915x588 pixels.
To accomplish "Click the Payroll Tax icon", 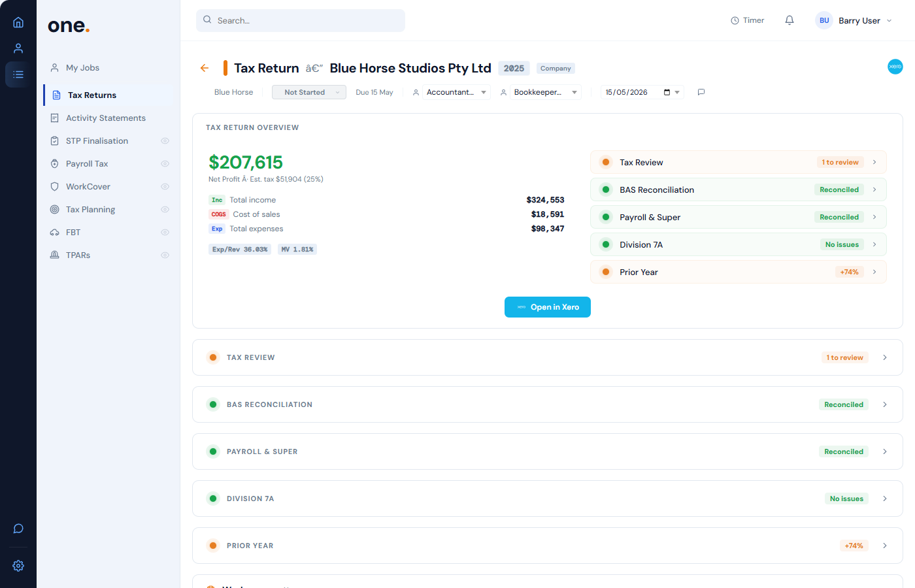I will 55,163.
